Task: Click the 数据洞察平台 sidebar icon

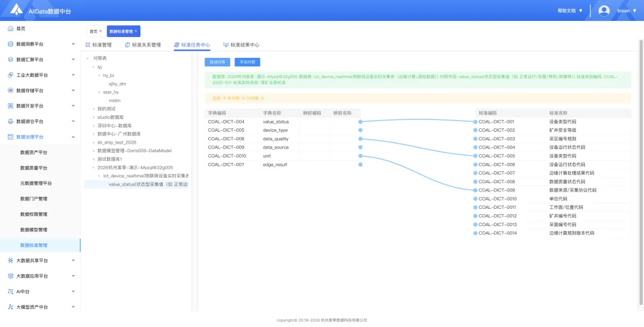Action: point(11,44)
